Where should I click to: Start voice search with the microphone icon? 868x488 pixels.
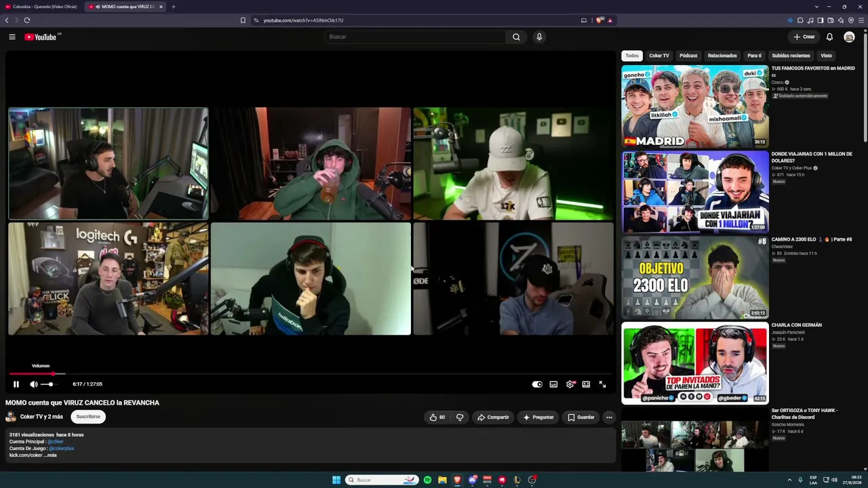click(x=539, y=37)
